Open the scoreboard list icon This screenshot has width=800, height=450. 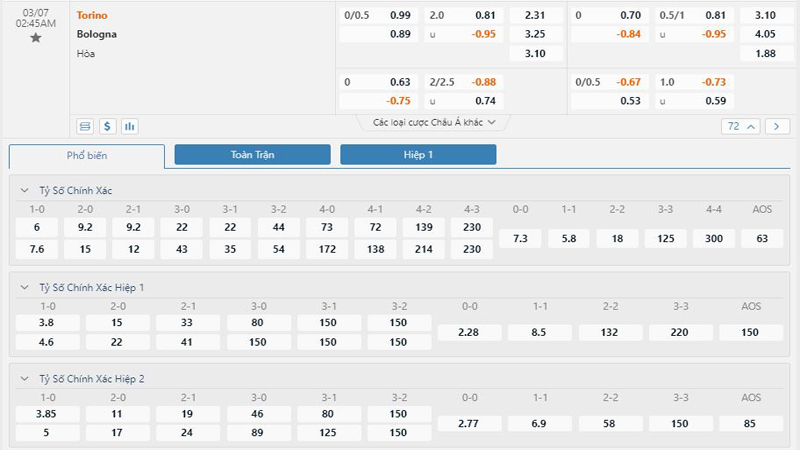tap(85, 126)
